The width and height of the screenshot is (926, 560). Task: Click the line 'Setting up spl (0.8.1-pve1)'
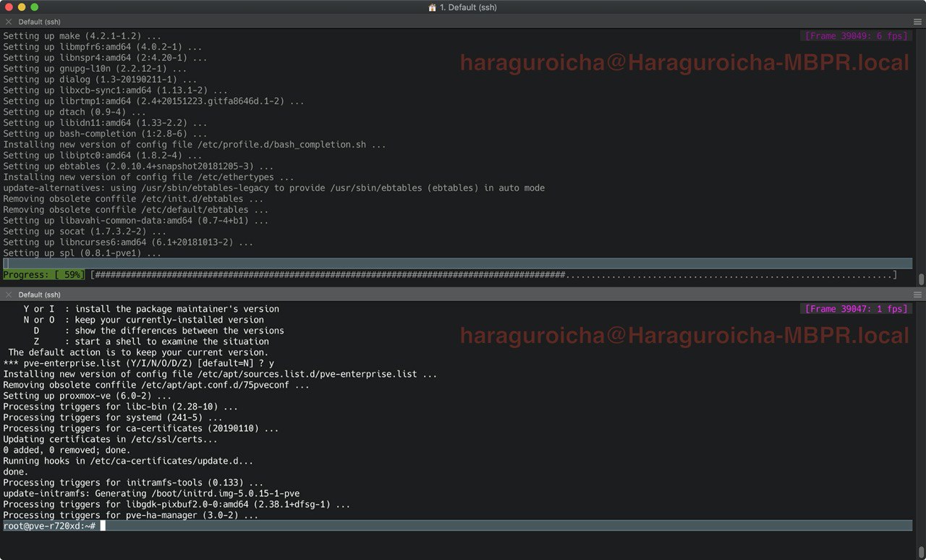click(x=82, y=253)
